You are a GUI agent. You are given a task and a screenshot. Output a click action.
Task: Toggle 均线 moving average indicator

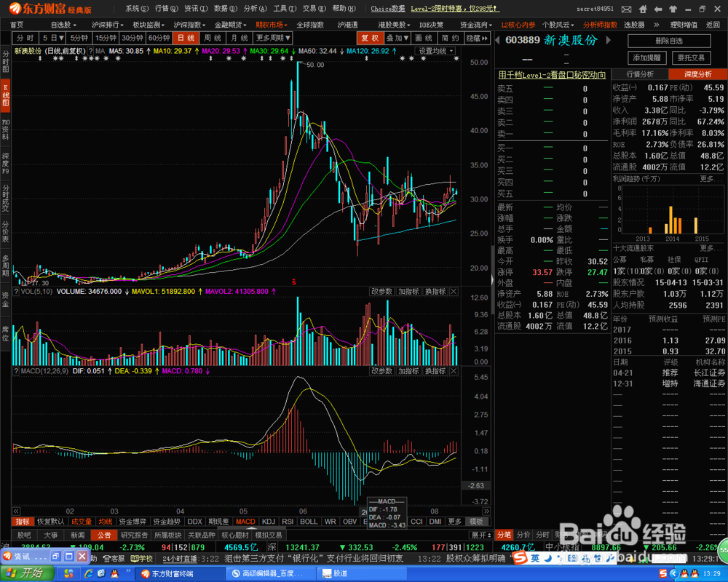coord(106,522)
